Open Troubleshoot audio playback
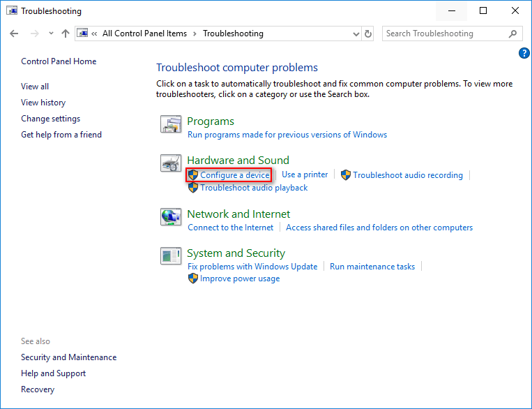This screenshot has height=409, width=532. pyautogui.click(x=254, y=188)
